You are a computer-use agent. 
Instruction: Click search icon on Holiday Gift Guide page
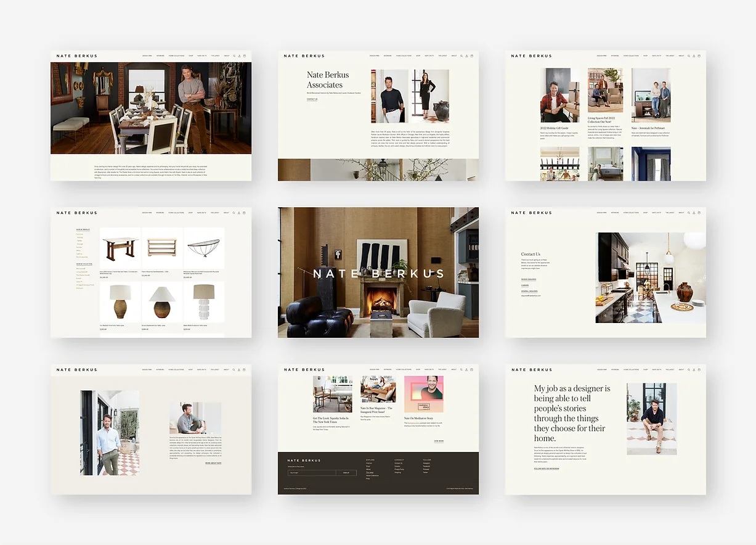tap(688, 56)
